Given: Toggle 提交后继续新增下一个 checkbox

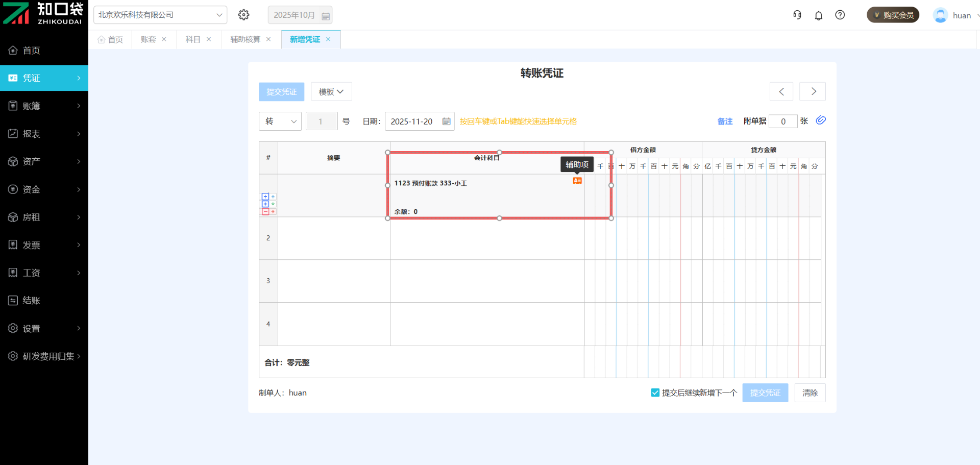Looking at the screenshot, I should click(655, 393).
